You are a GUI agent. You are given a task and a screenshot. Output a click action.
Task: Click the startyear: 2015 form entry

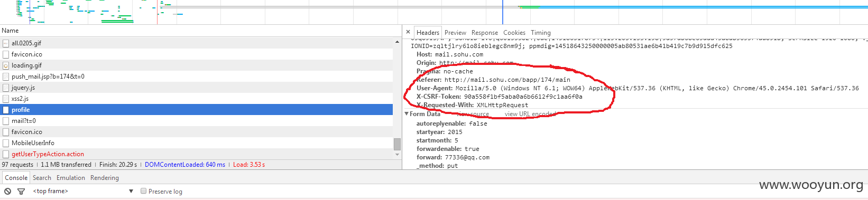(439, 132)
